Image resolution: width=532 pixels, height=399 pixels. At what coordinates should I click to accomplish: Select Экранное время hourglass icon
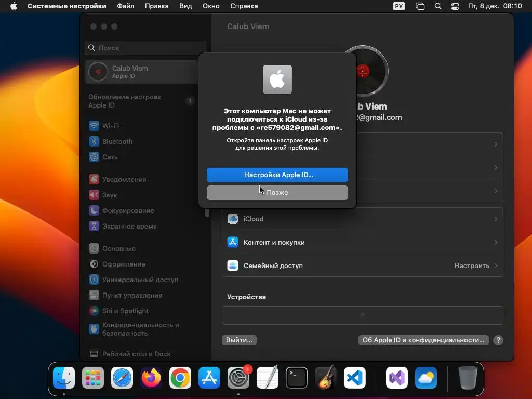(x=94, y=227)
